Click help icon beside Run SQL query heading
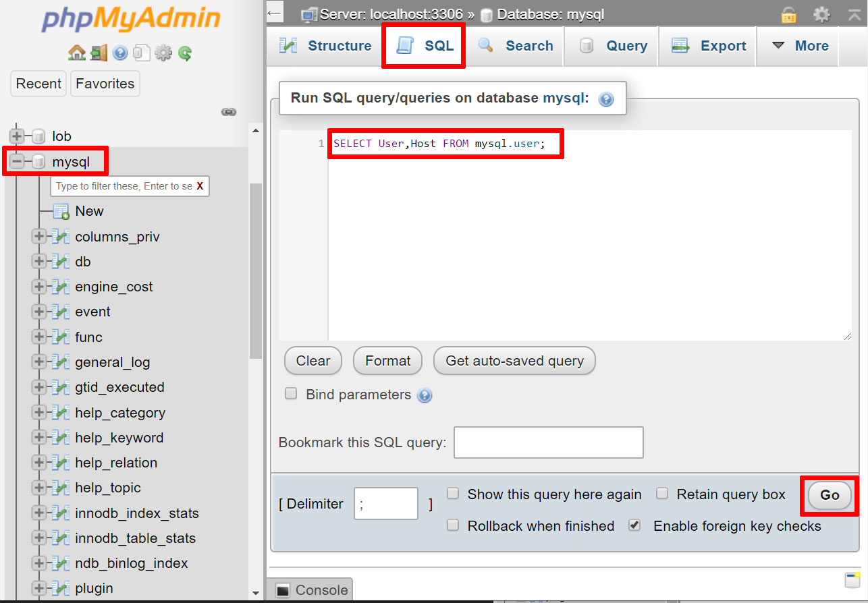Viewport: 868px width, 603px height. pyautogui.click(x=606, y=99)
